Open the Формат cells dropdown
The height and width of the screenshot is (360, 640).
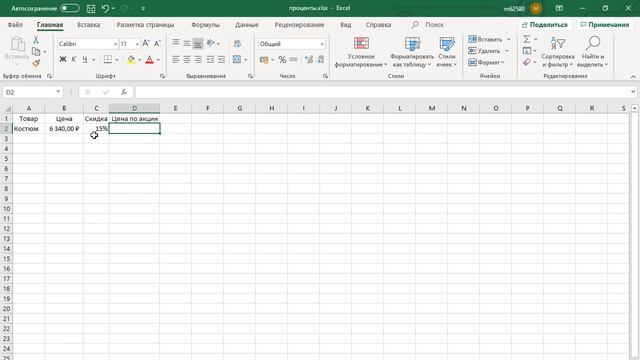487,62
